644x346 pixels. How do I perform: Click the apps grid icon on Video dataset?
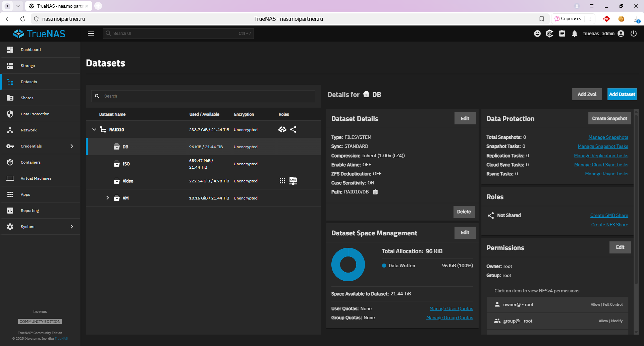282,181
